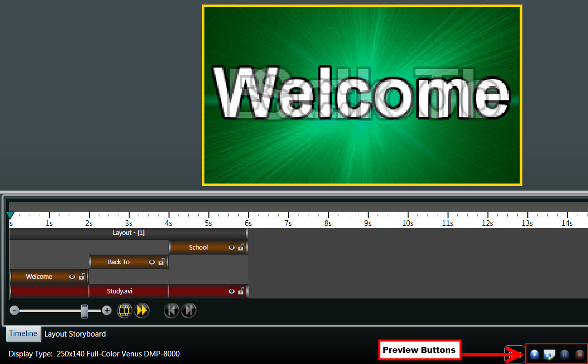
Task: Toggle visibility of Back To layer
Action: click(x=152, y=262)
